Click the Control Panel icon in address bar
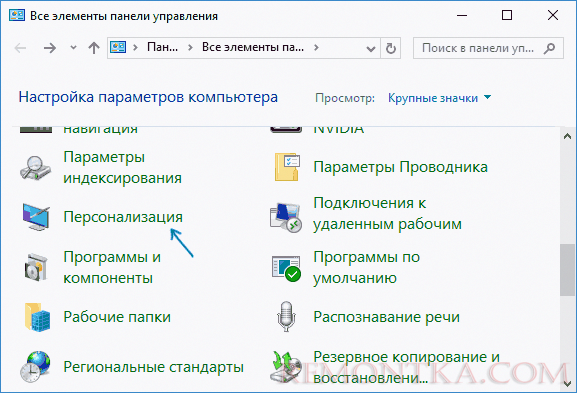Viewport: 577px width, 393px height. pyautogui.click(x=118, y=47)
